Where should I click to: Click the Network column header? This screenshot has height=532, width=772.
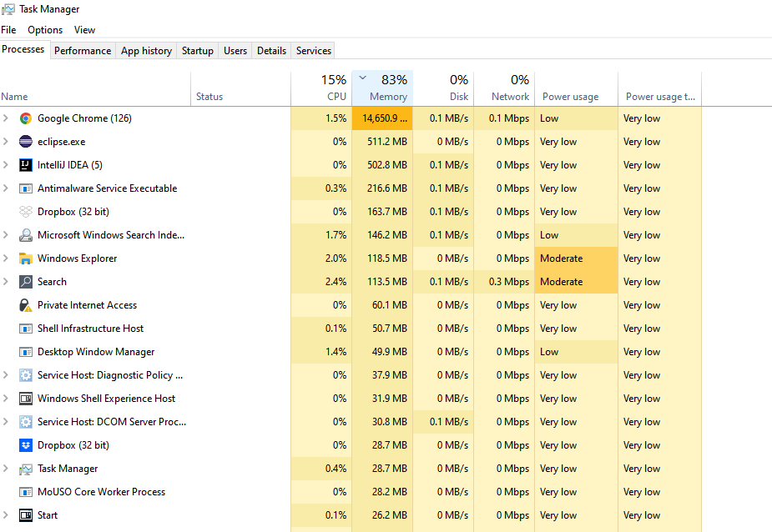point(506,88)
